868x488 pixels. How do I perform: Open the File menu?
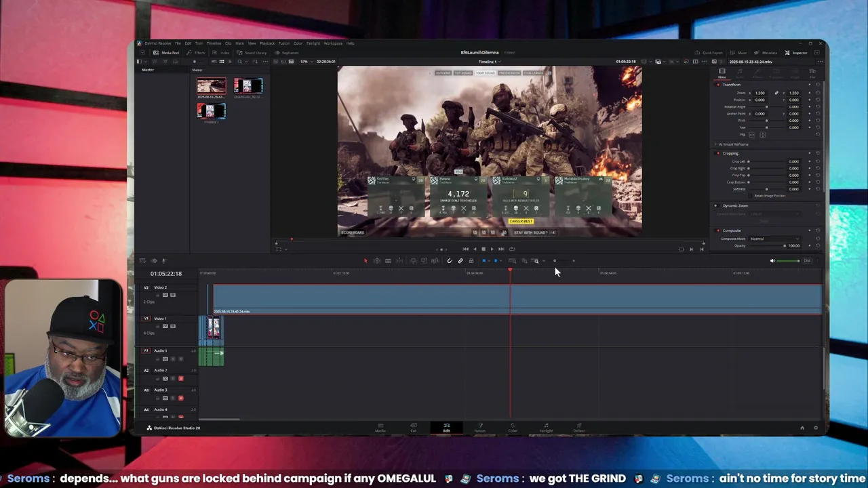178,43
